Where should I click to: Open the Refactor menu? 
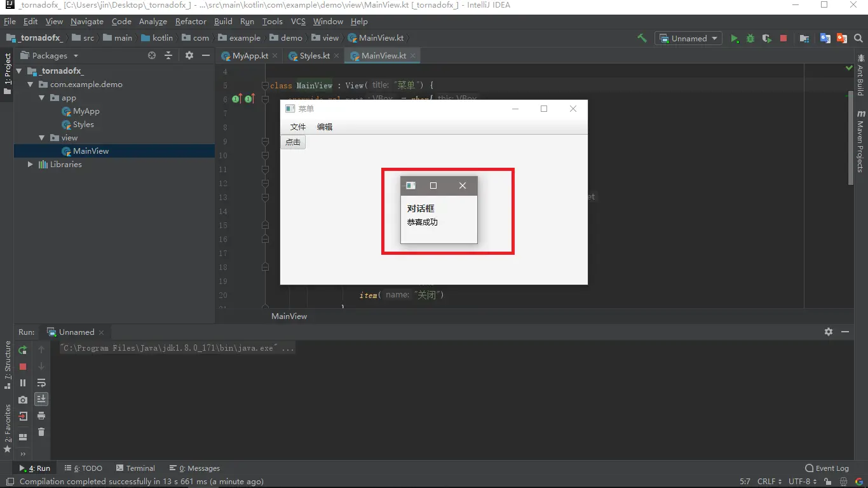tap(191, 22)
